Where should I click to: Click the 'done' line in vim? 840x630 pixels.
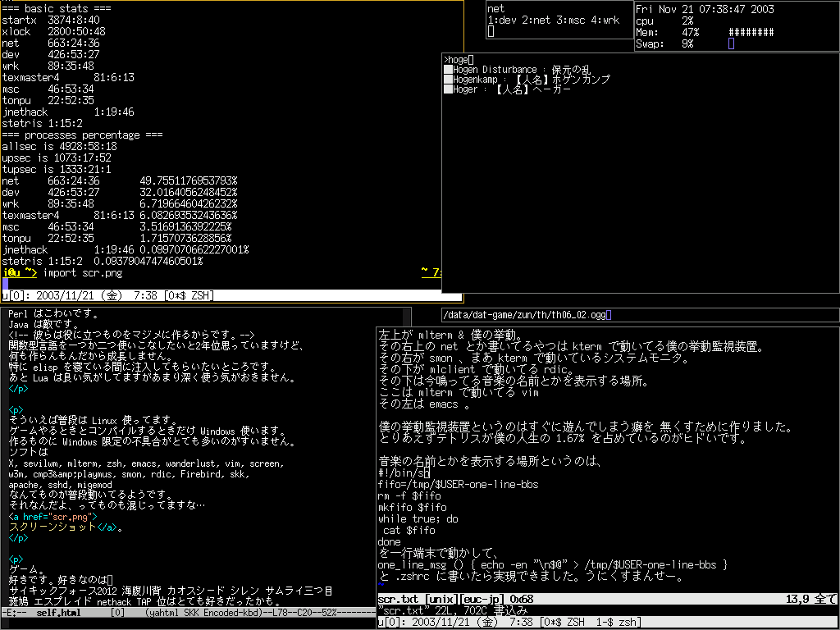pos(389,541)
